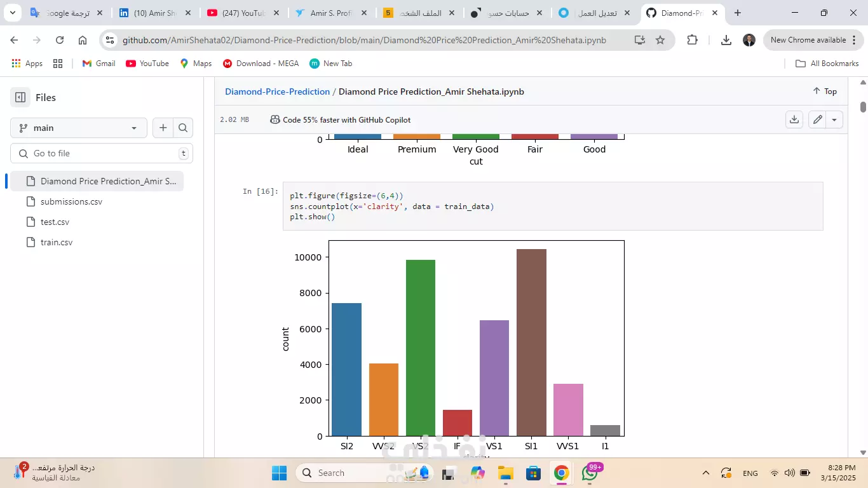Open Windows Start menu
Image resolution: width=868 pixels, height=488 pixels.
coord(279,473)
